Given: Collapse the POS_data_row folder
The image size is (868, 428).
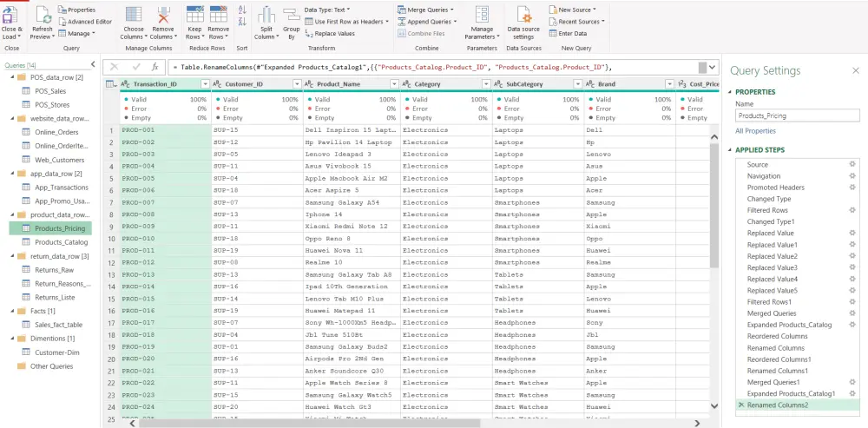Looking at the screenshot, I should click(12, 77).
